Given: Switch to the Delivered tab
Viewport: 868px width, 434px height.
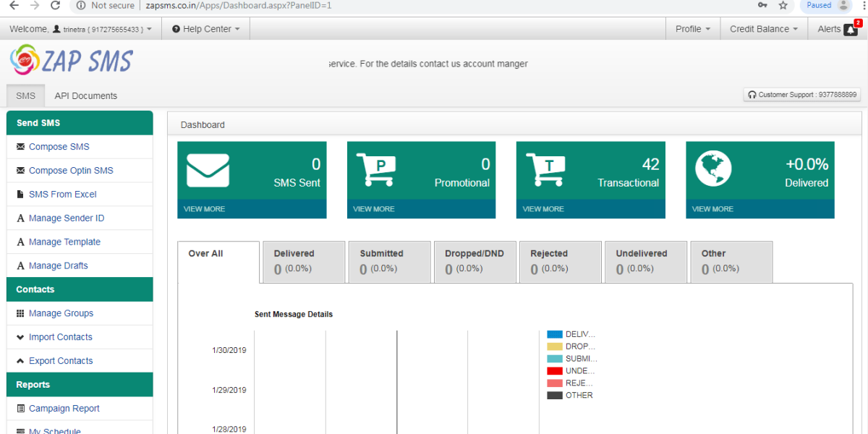Looking at the screenshot, I should [x=304, y=262].
